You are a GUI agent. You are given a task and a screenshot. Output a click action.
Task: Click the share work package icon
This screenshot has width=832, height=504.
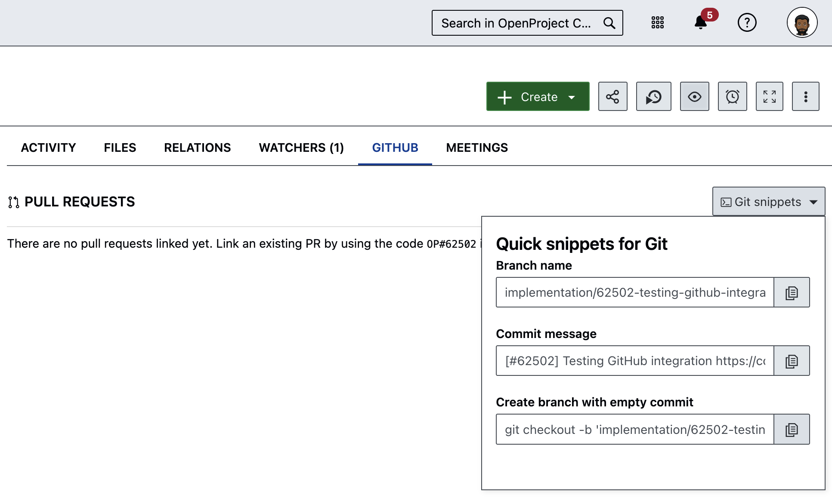pos(612,97)
